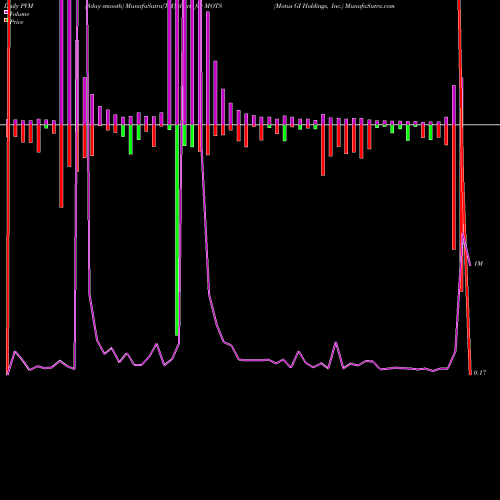Click the '1M' volume axis label
Image resolution: width=500 pixels, height=500 pixels.
pos(478,264)
